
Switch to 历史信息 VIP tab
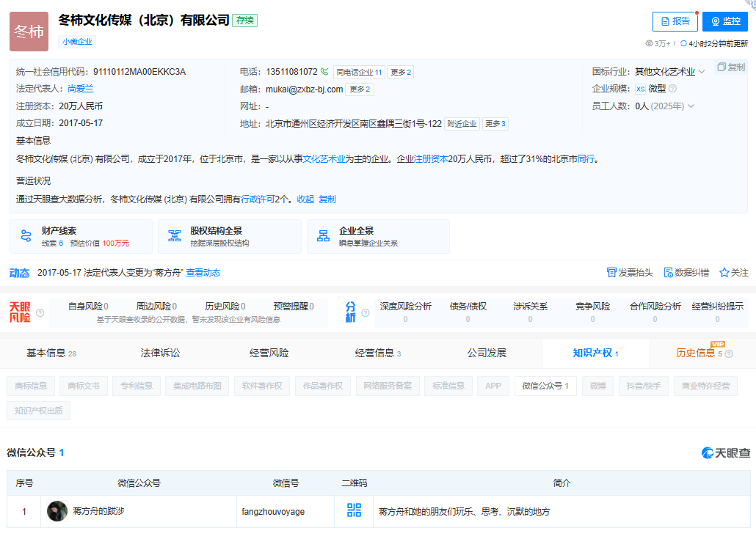(699, 353)
